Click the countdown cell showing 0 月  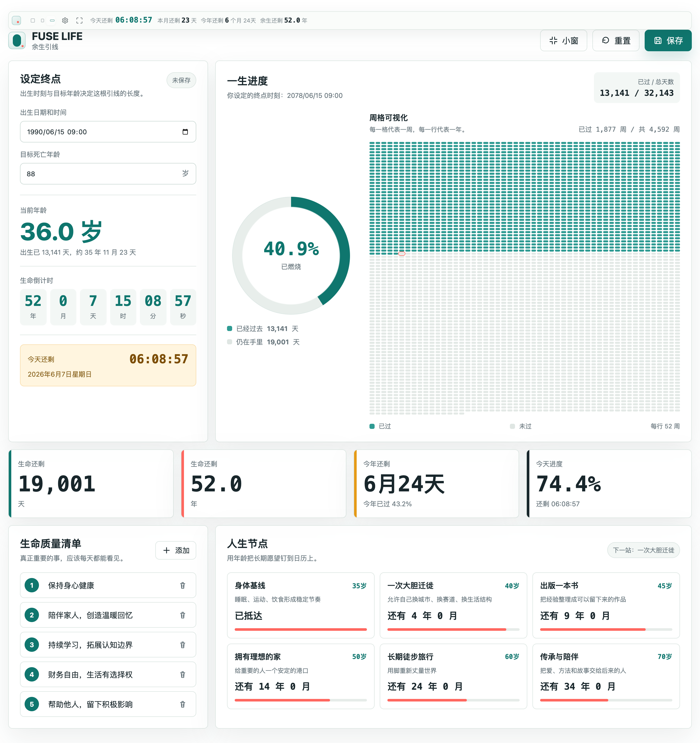63,307
